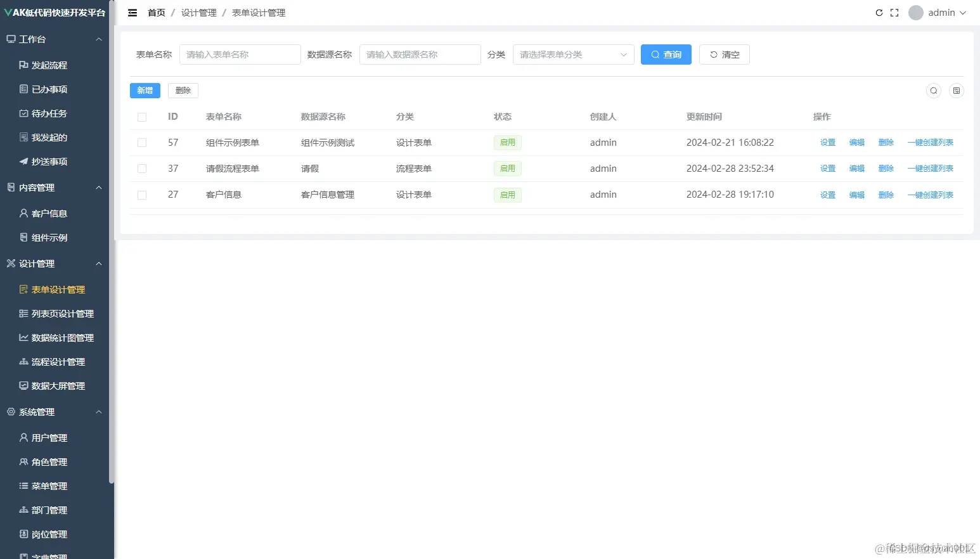Click the 新增 button
Screen dimensions: 980x559
click(145, 90)
